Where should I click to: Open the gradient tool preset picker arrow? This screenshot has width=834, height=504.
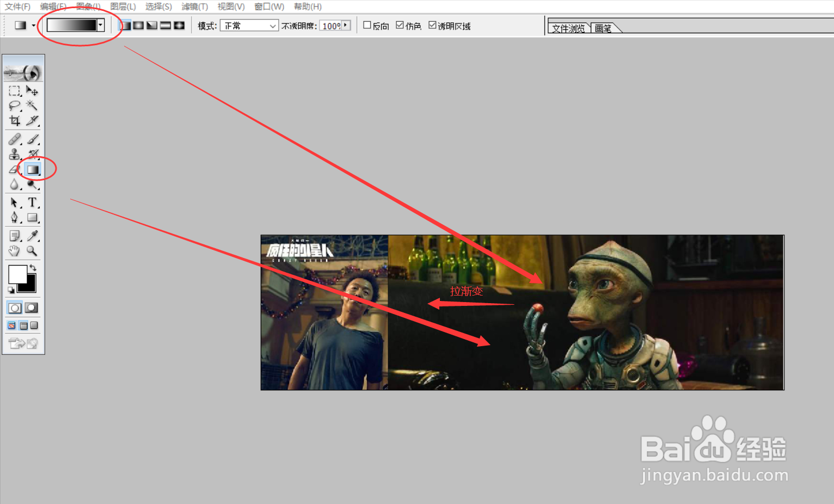[x=34, y=26]
